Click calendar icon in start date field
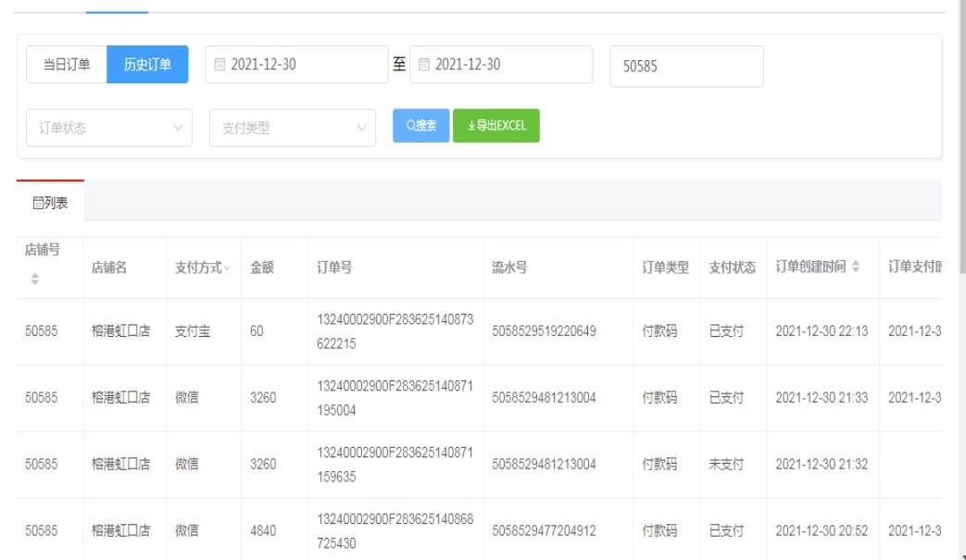966x560 pixels. tap(220, 65)
